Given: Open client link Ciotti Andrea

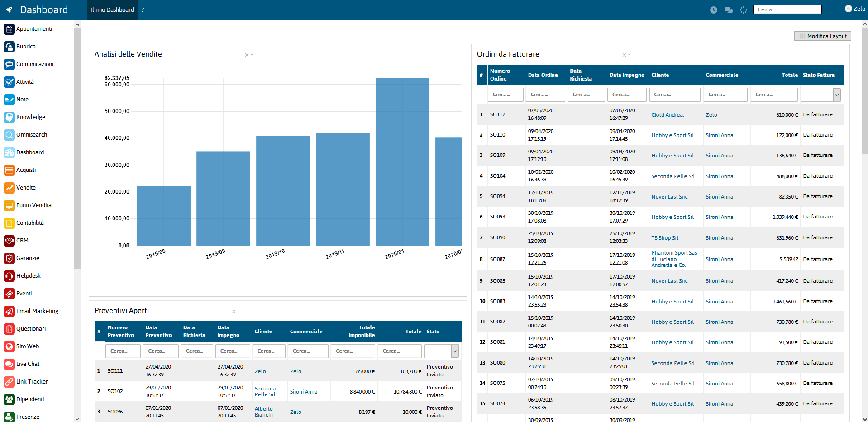Looking at the screenshot, I should click(x=668, y=115).
